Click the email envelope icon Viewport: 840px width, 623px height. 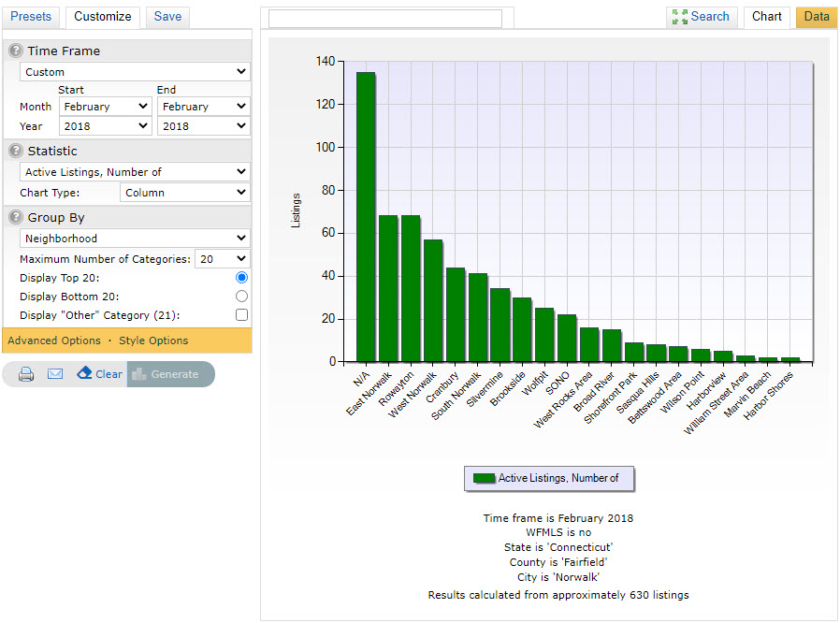55,374
